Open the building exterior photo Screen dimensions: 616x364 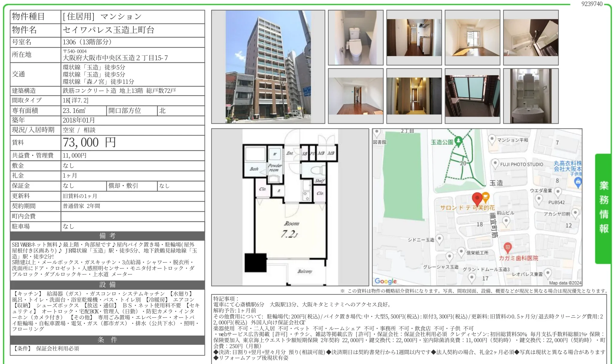(x=268, y=67)
